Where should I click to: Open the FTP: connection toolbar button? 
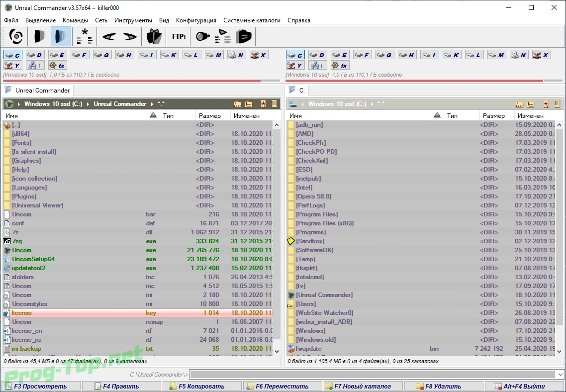tap(179, 36)
